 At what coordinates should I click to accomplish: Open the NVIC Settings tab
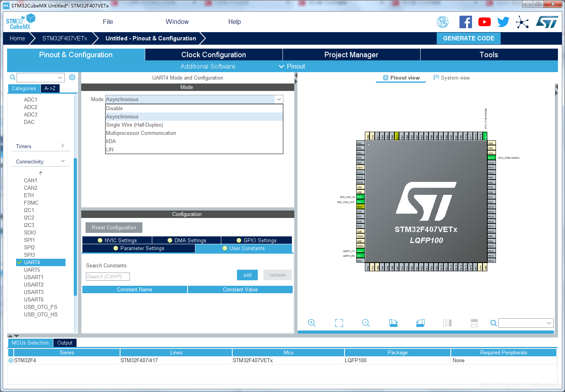click(117, 240)
